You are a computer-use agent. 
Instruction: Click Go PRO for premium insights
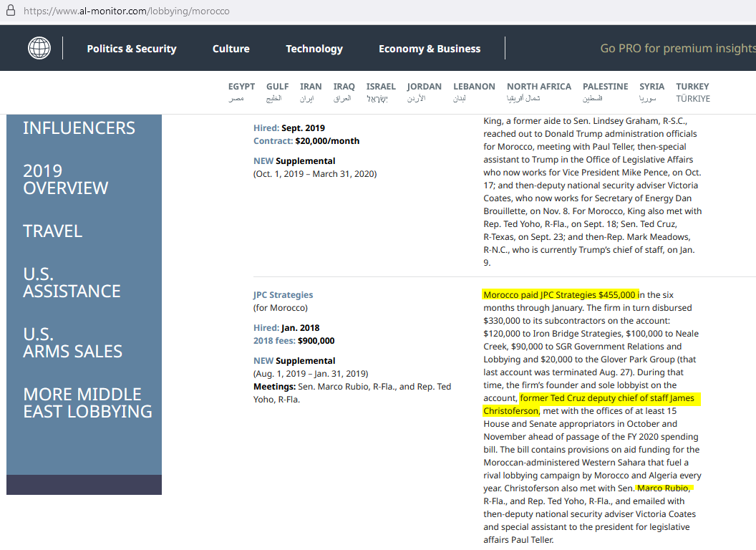[678, 48]
